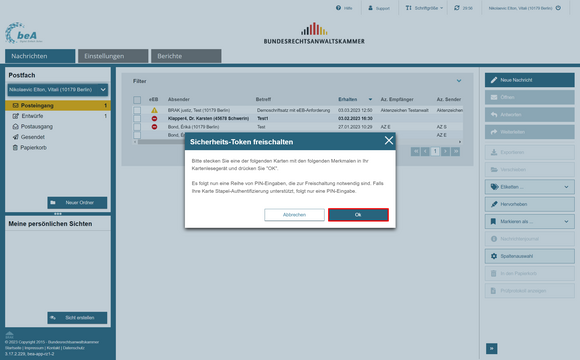Collapse the right panel with double-arrow icon
Viewport: 580px width, 360px height.
(492, 349)
